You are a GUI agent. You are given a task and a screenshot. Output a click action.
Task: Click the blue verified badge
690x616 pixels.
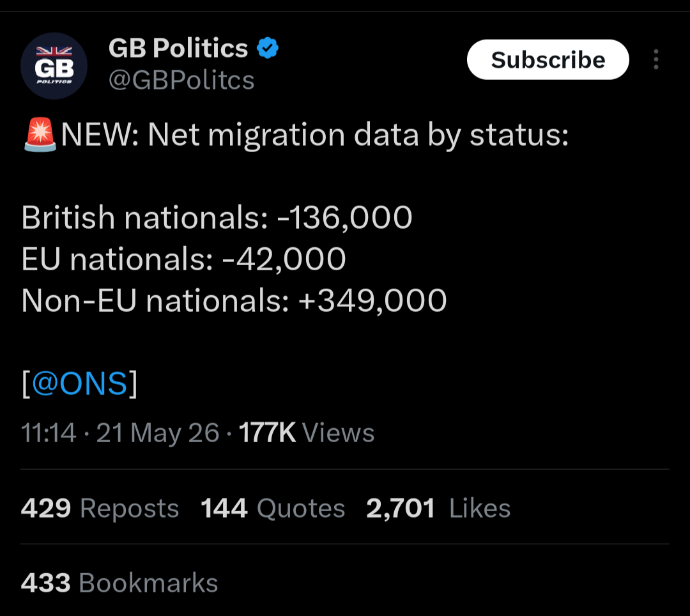268,48
